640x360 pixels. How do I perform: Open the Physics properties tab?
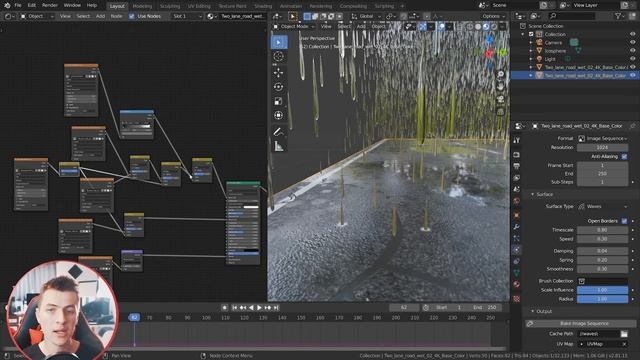click(516, 249)
